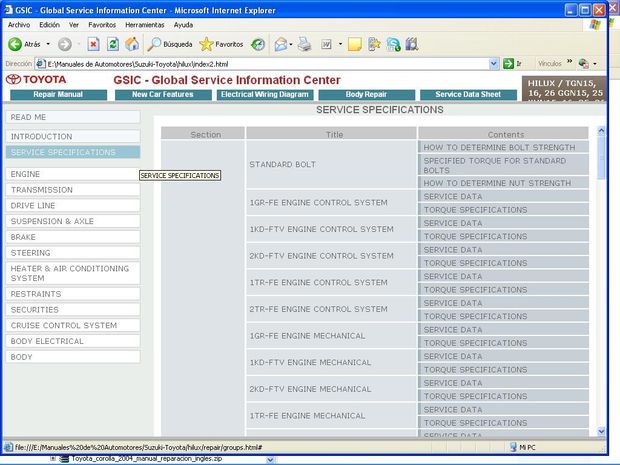Switch to Electrical Wiring Diagram tab

pos(264,95)
